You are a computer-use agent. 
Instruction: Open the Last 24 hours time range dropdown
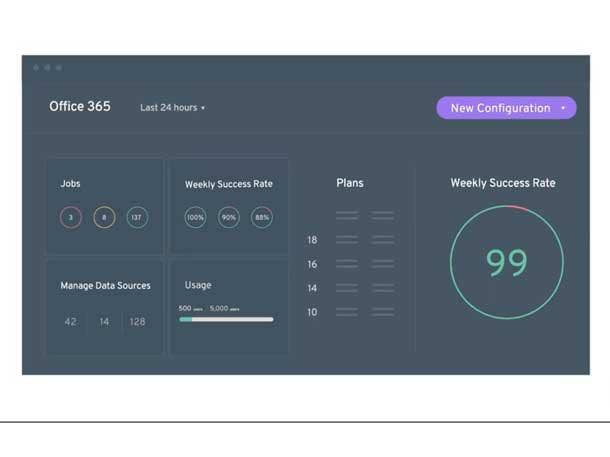coord(172,108)
